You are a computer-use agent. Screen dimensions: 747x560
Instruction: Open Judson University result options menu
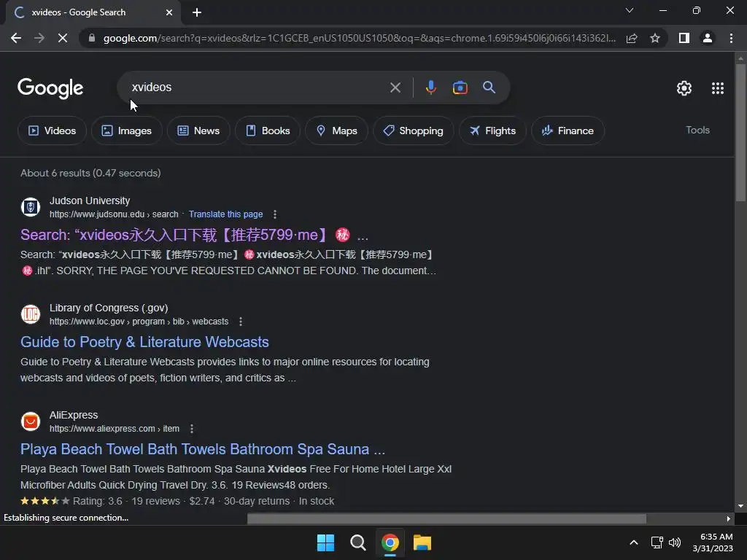click(275, 214)
